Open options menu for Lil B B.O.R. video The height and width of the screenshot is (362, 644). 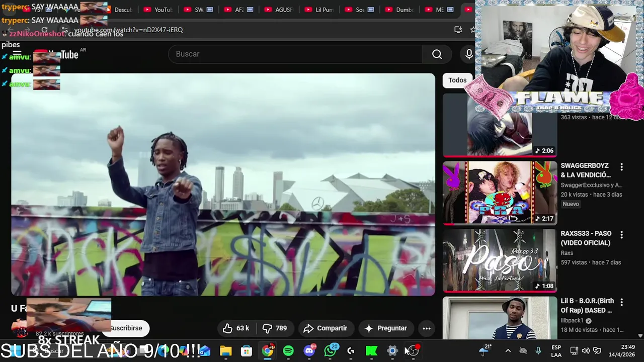tap(621, 302)
